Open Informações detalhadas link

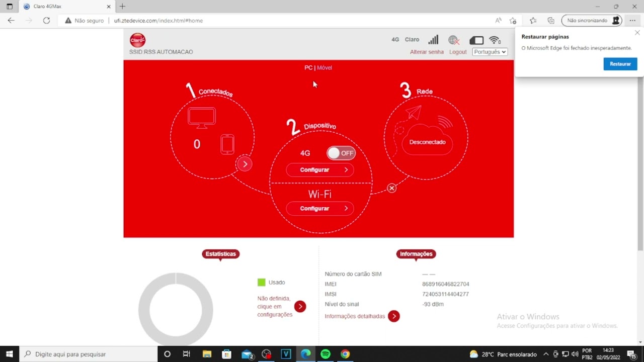point(355,316)
